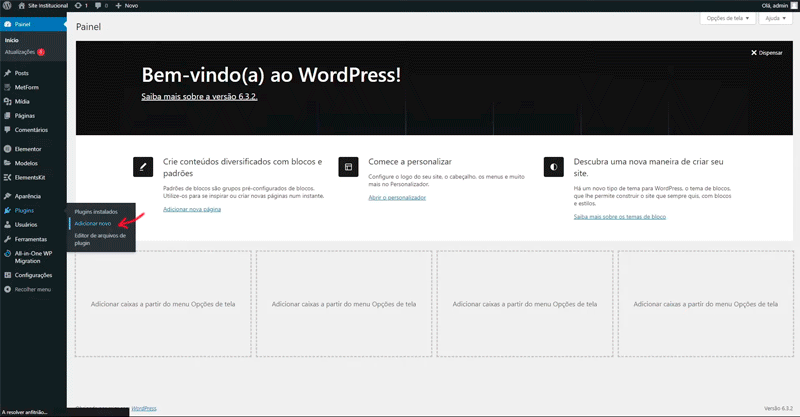Open Elementor menu label
The height and width of the screenshot is (417, 800).
28,149
